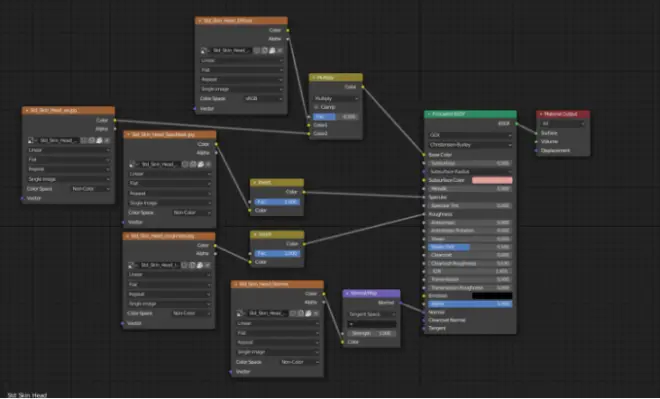Open the Tangent Space dropdown in Normal Map
Viewport: 660px width, 399px height.
tap(372, 314)
